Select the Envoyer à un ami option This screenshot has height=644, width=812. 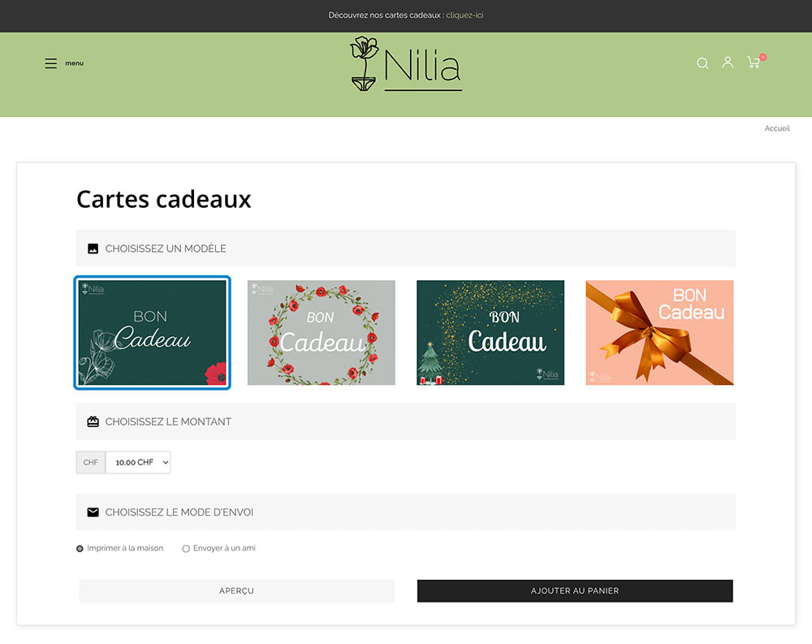point(186,549)
